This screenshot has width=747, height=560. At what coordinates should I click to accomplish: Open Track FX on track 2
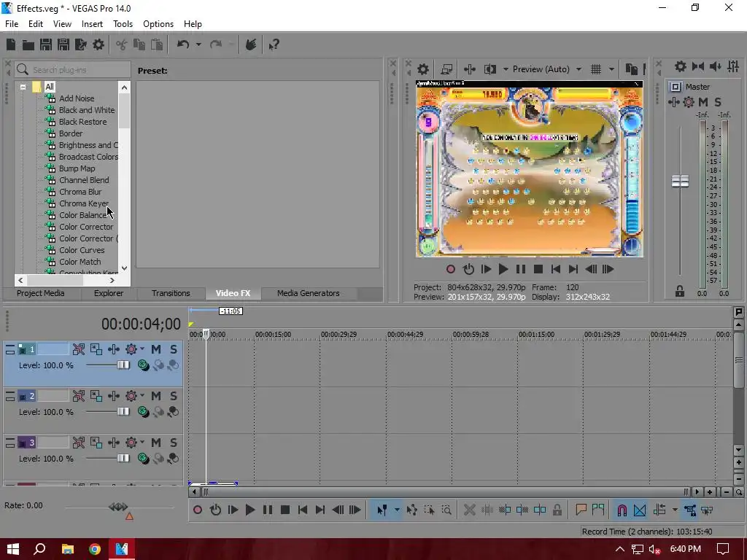coord(114,396)
